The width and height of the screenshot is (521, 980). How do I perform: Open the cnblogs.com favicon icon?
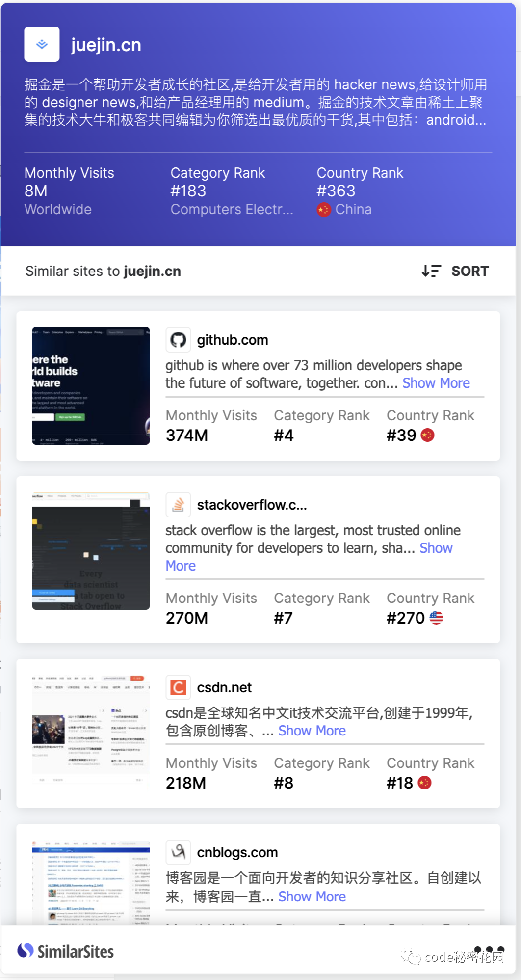click(178, 852)
